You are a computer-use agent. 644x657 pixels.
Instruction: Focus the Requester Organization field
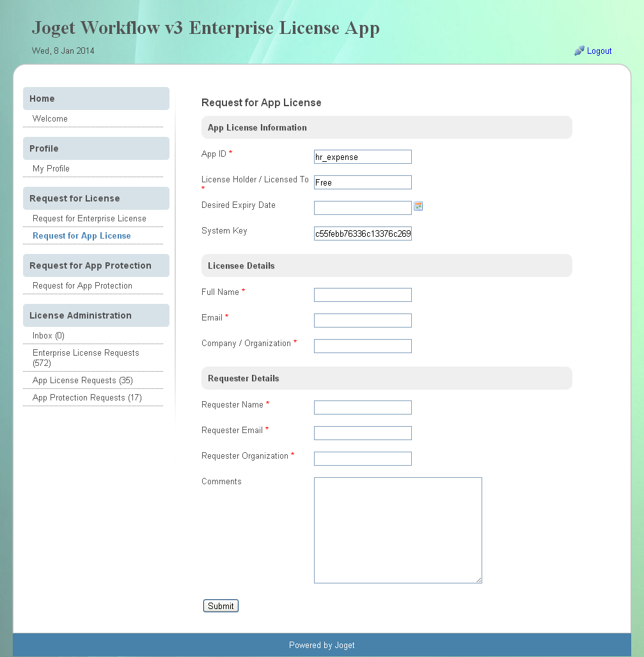[363, 459]
